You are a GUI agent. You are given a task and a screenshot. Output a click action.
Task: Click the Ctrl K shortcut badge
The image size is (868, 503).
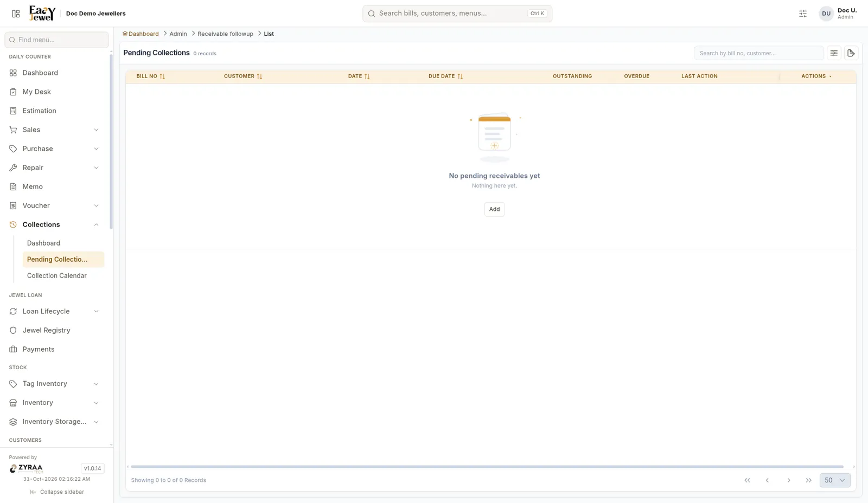pyautogui.click(x=537, y=14)
